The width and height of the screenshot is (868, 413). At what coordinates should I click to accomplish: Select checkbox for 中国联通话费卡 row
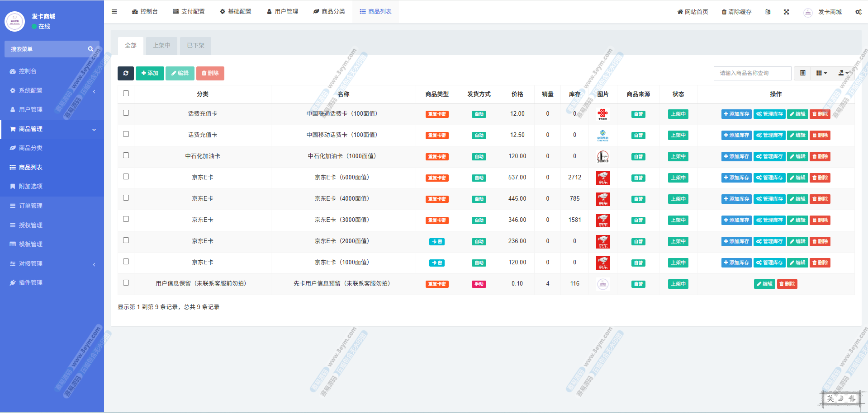pos(126,113)
